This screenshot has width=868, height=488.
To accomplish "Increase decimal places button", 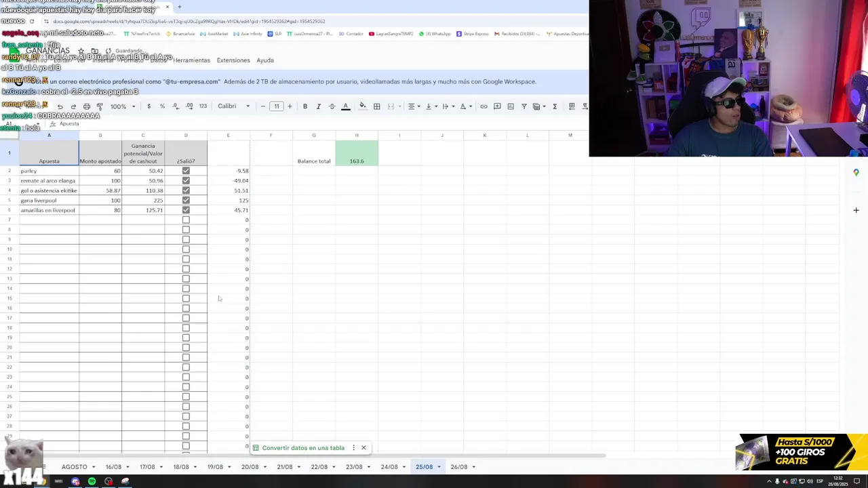I will pyautogui.click(x=189, y=106).
